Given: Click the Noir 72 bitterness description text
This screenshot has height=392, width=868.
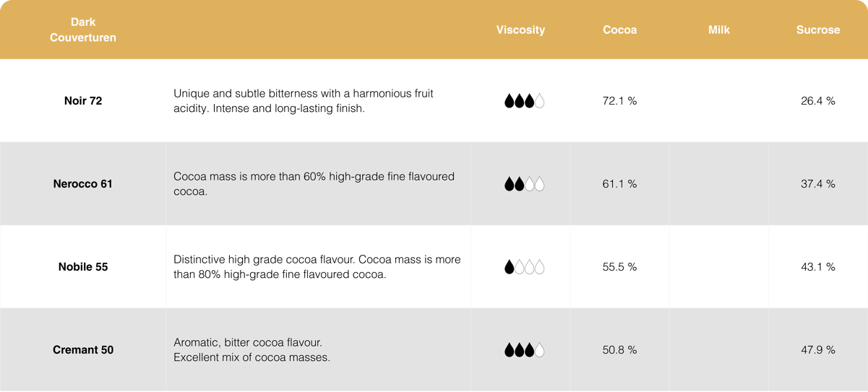Looking at the screenshot, I should click(x=304, y=101).
